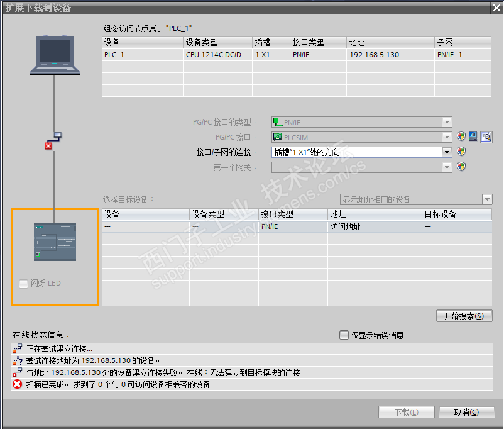
Task: Enable show only error messages checkbox
Action: pyautogui.click(x=344, y=335)
